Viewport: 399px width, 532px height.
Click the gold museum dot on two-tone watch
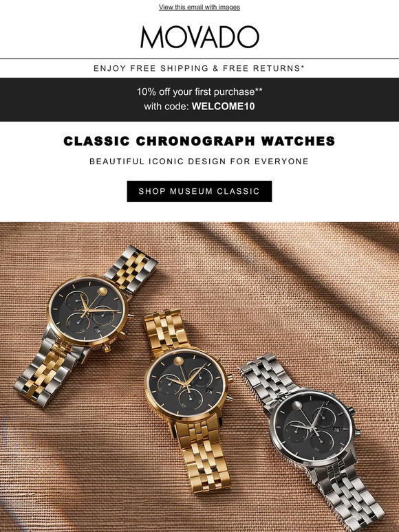103,292
